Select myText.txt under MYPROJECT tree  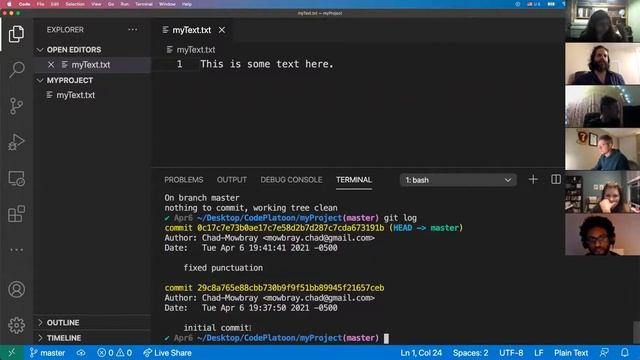point(76,95)
